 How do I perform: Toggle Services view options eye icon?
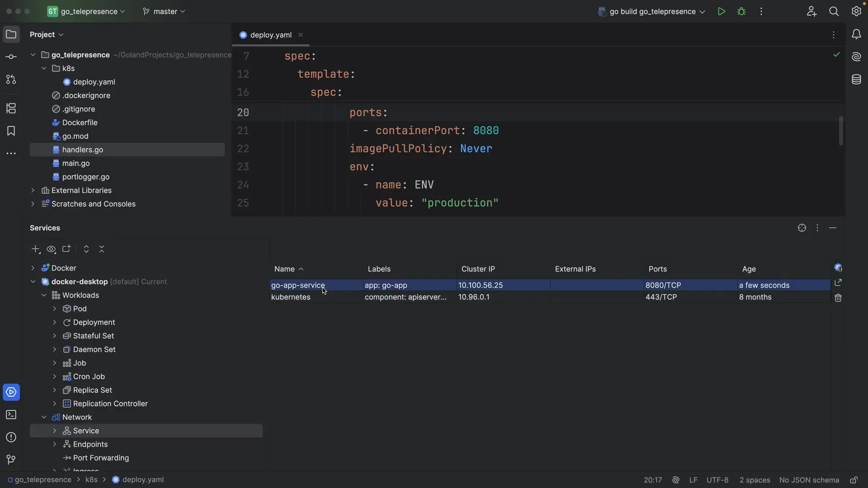click(x=51, y=249)
